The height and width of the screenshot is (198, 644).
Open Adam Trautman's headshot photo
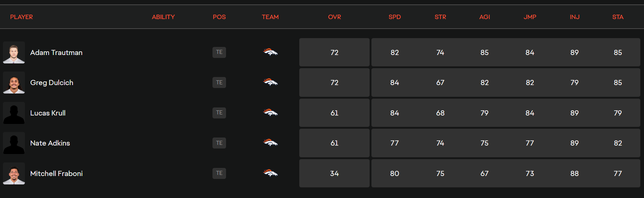[x=14, y=52]
